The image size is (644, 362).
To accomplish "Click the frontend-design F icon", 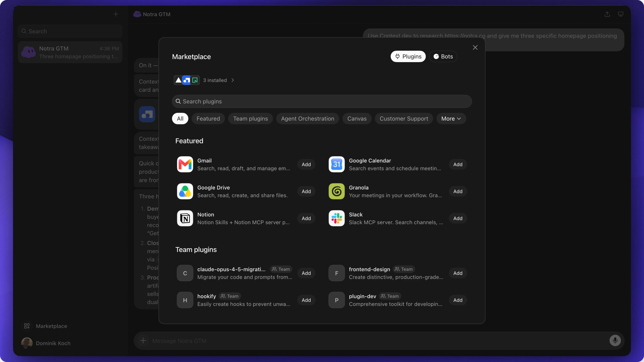I will (336, 273).
